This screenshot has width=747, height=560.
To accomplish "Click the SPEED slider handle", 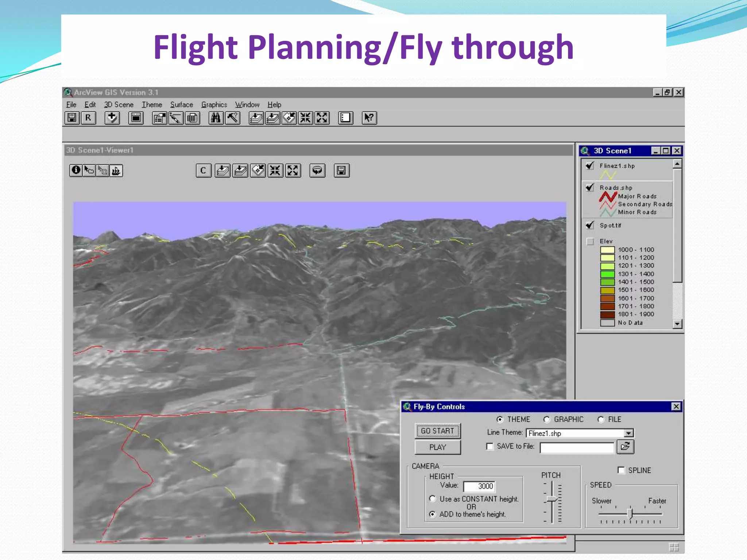I will click(x=630, y=513).
